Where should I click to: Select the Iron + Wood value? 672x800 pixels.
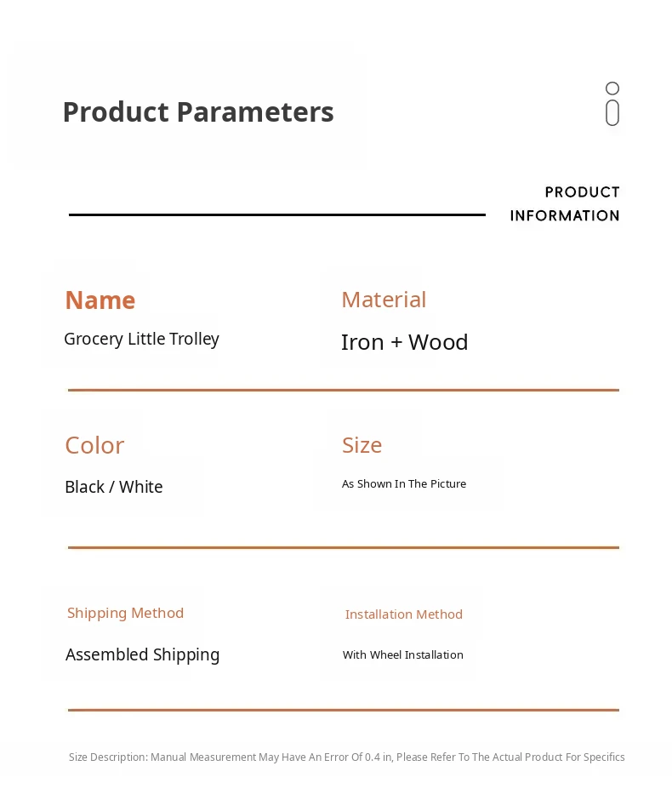tap(405, 342)
